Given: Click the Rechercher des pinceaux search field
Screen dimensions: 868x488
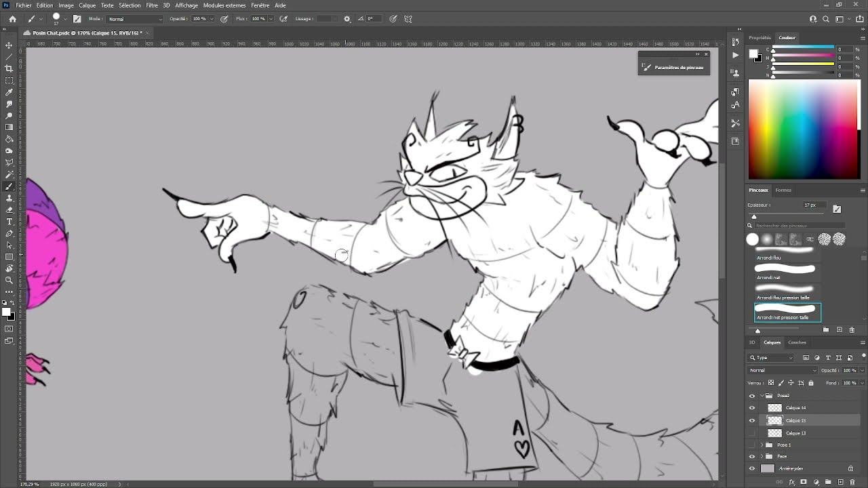Looking at the screenshot, I should click(800, 226).
